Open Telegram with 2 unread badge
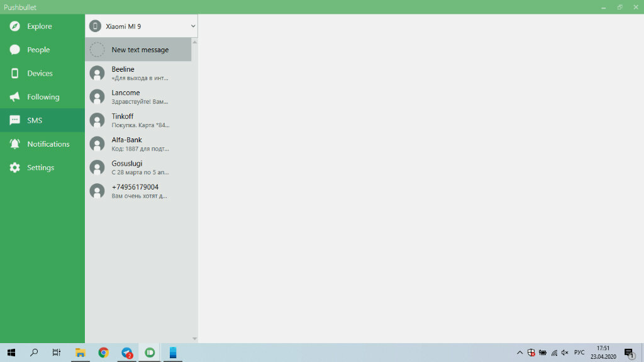This screenshot has width=644, height=362. [127, 353]
